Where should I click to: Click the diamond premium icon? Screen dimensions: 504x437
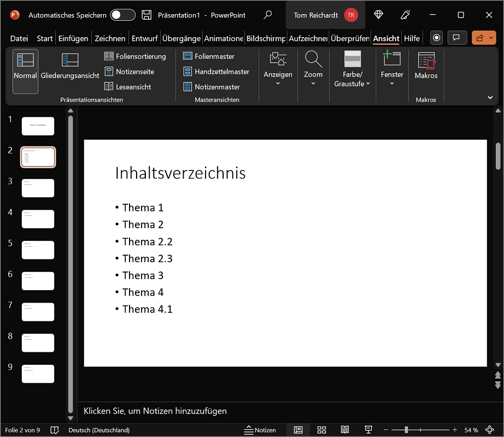pyautogui.click(x=378, y=15)
